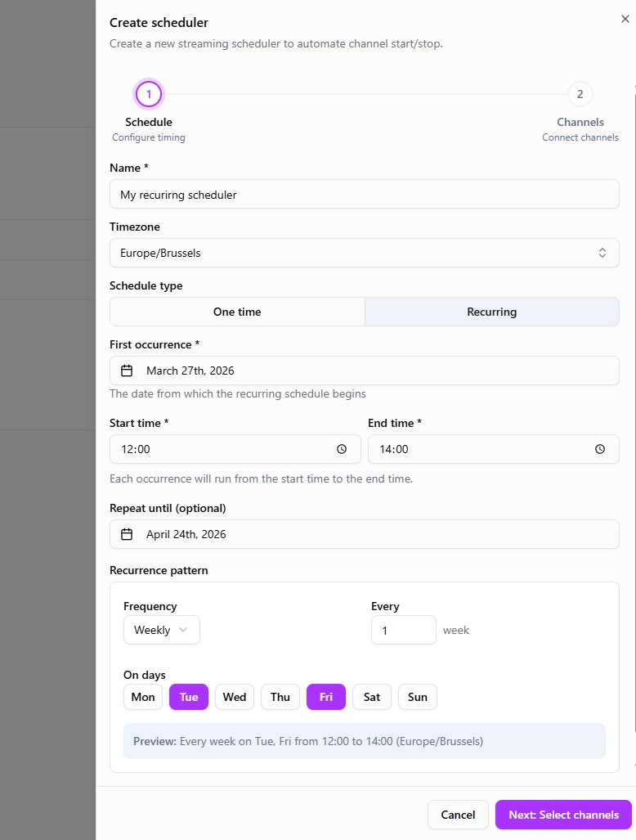Select the Every week count field
Image resolution: width=636 pixels, height=840 pixels.
[404, 630]
